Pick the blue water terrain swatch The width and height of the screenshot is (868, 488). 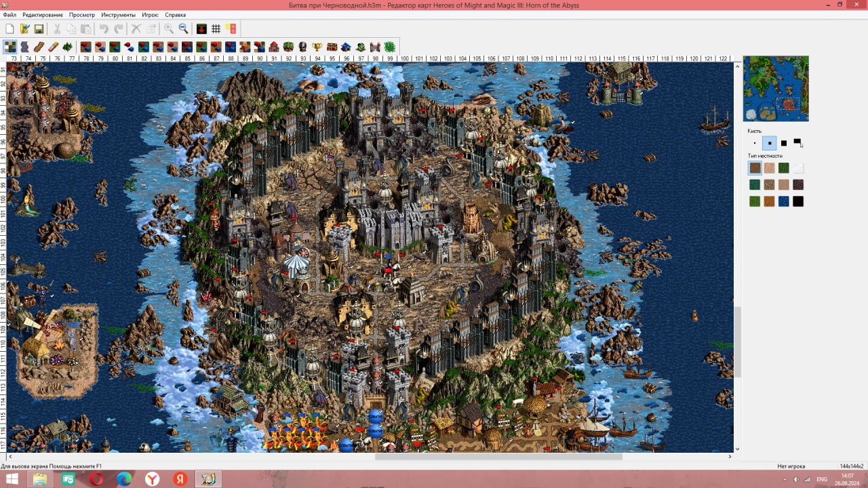(784, 201)
